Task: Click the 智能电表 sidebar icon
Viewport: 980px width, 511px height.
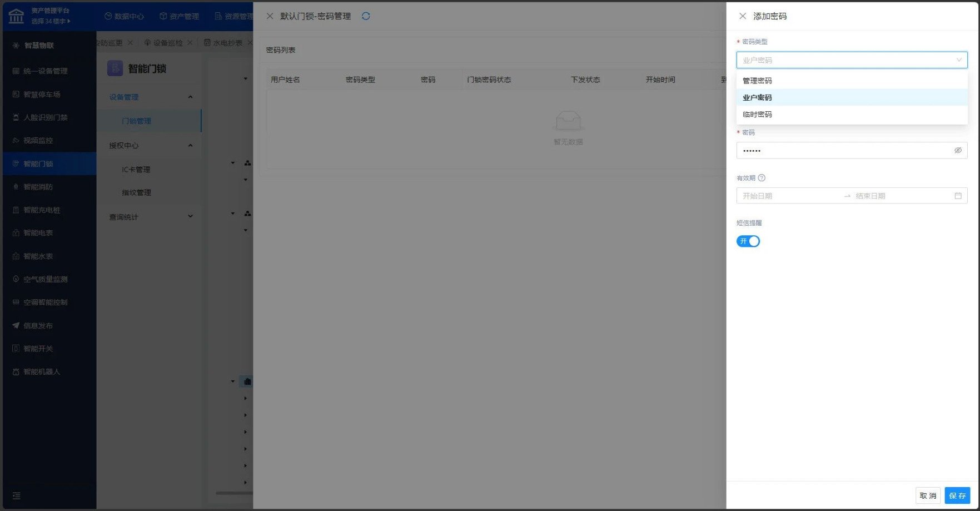Action: (16, 233)
